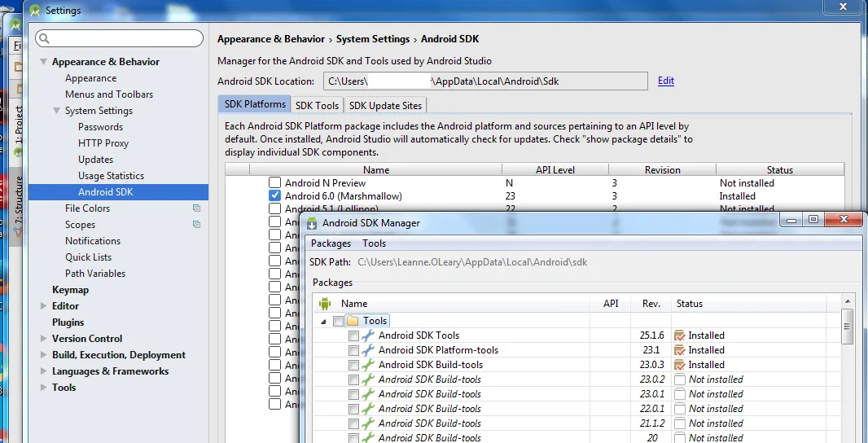Select Menus and Toolbars settings

[x=109, y=94]
